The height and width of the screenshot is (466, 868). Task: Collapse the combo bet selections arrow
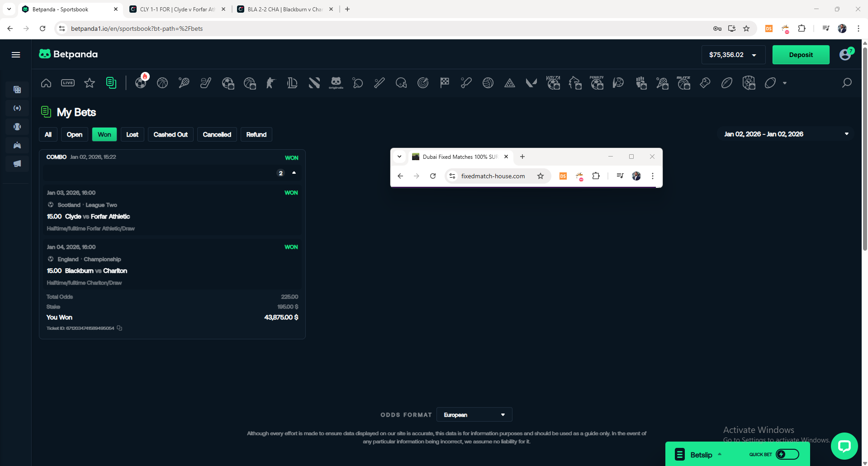(x=294, y=173)
